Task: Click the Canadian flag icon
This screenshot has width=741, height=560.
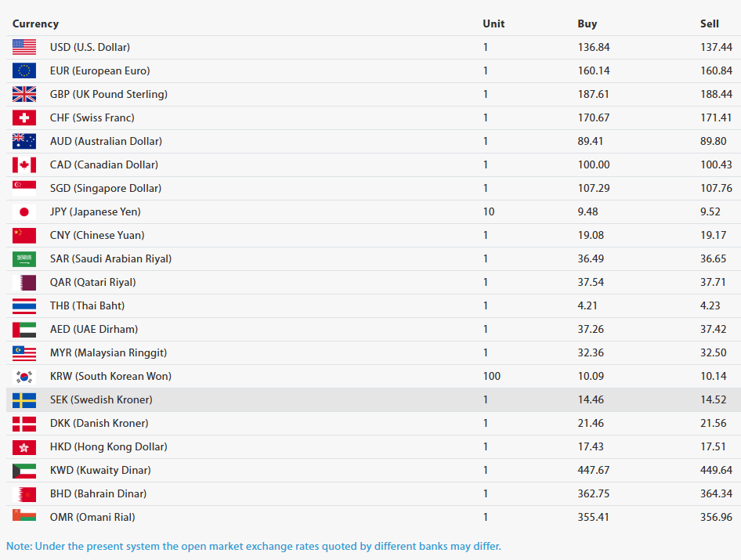Action: click(24, 165)
